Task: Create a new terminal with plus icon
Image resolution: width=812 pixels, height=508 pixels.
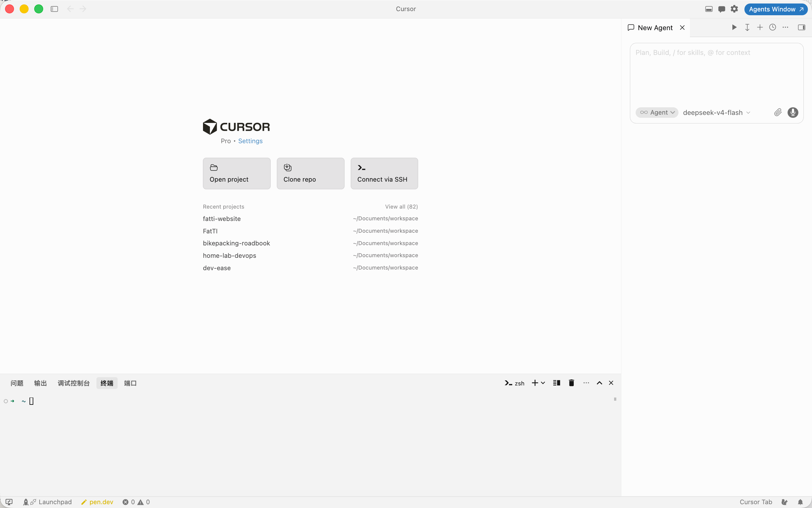Action: pos(535,383)
